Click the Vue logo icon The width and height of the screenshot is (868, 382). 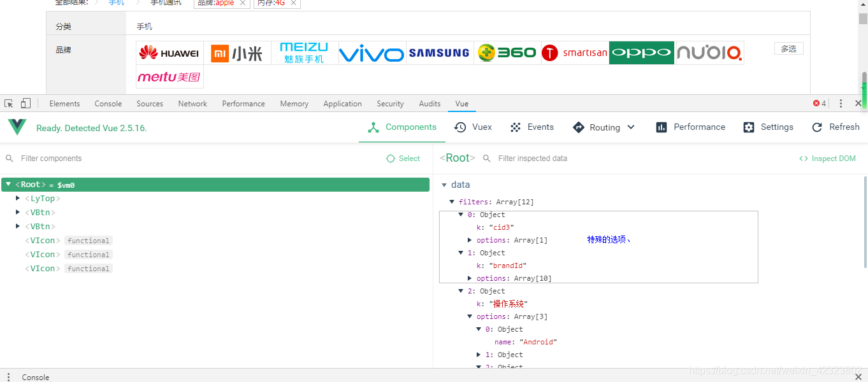[x=17, y=127]
